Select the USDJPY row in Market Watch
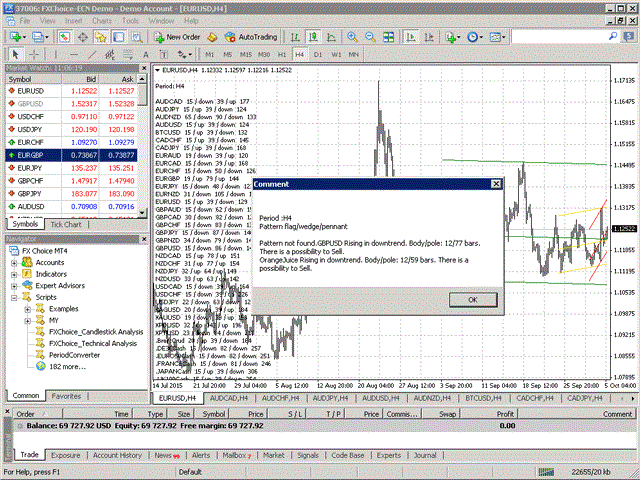640x480 pixels. pos(71,129)
